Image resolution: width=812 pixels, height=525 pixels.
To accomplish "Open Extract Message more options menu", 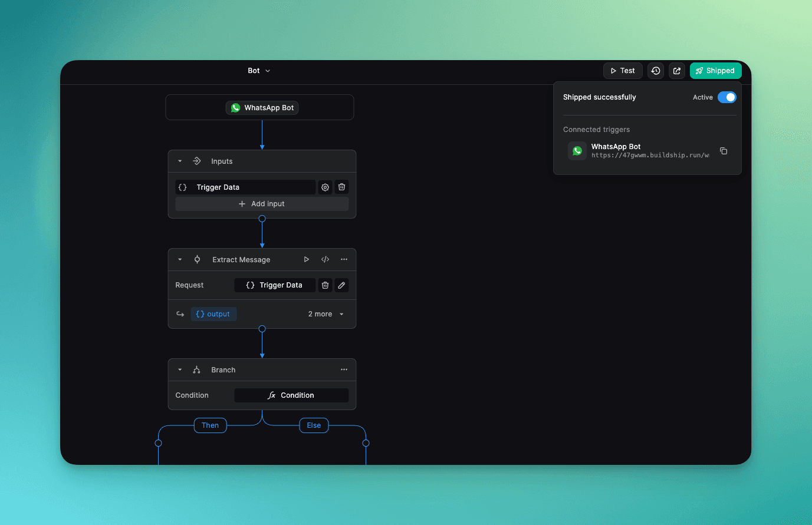I will 344,259.
